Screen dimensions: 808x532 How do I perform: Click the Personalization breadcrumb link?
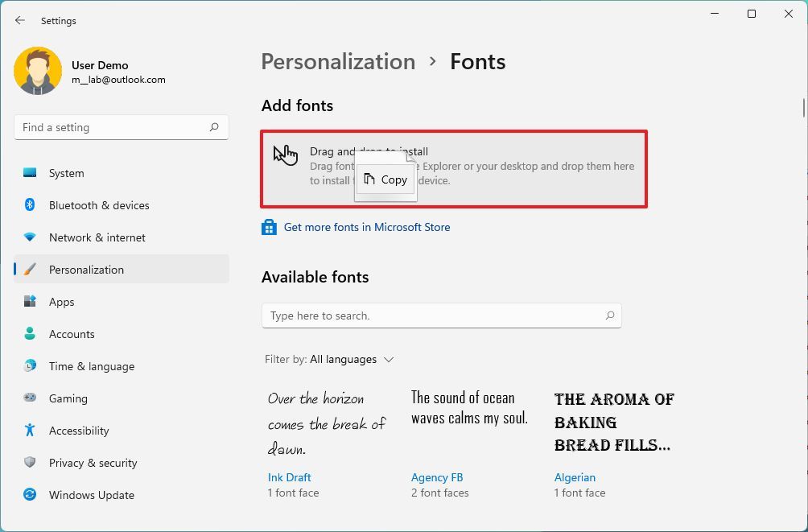point(338,61)
